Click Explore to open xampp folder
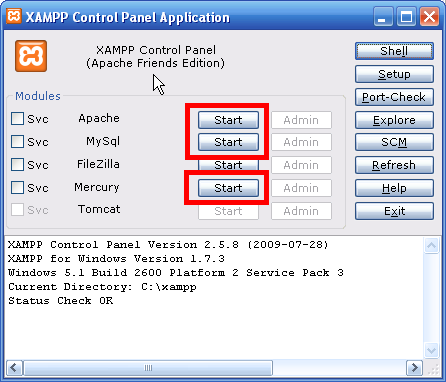The height and width of the screenshot is (382, 446). (394, 120)
